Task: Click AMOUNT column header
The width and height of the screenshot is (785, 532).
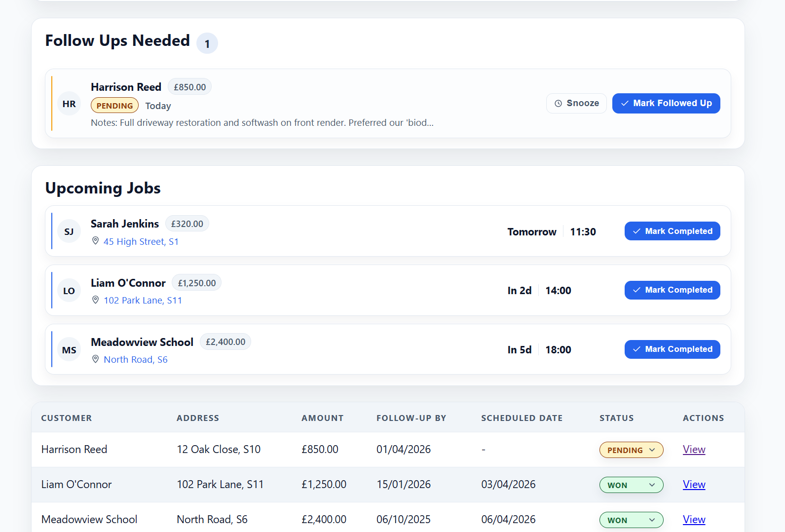Action: pyautogui.click(x=323, y=418)
